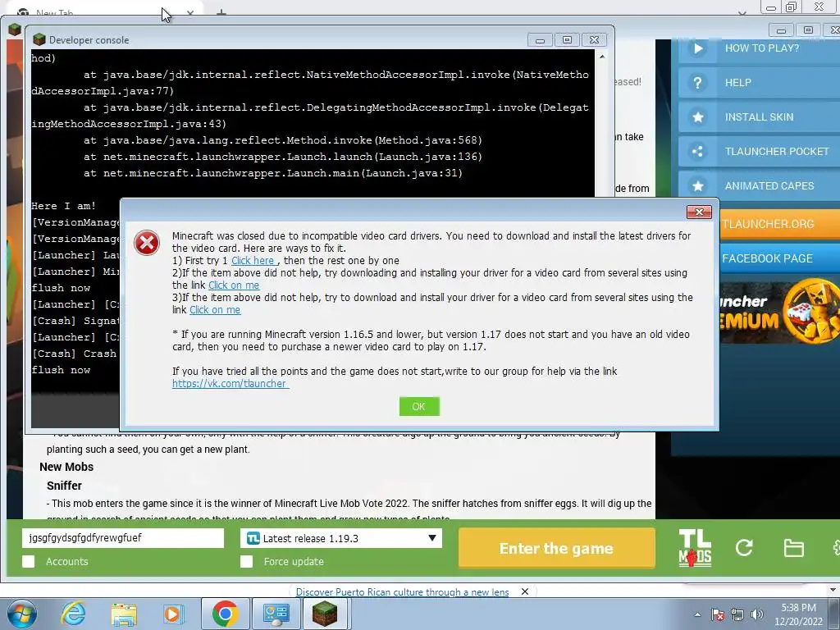Screen dimensions: 840x630
Task: Click the star icon beside INSTALL SKIN
Action: pos(697,117)
